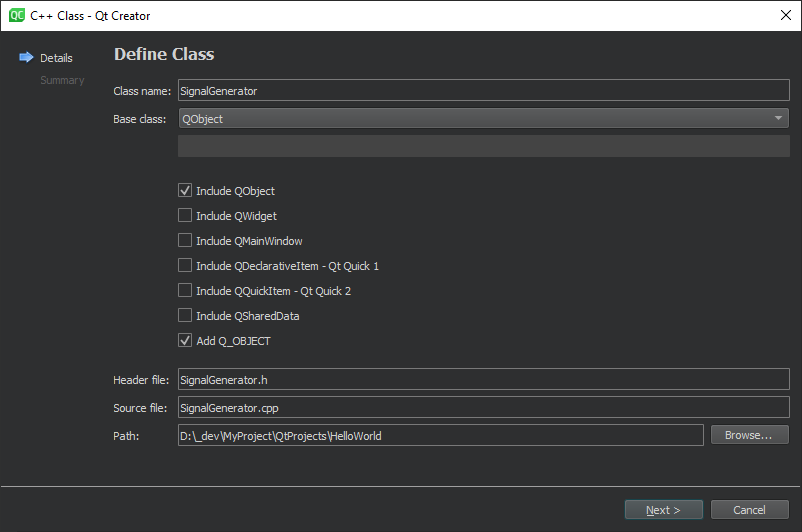This screenshot has height=532, width=802.
Task: Click the Class name label
Action: [142, 91]
